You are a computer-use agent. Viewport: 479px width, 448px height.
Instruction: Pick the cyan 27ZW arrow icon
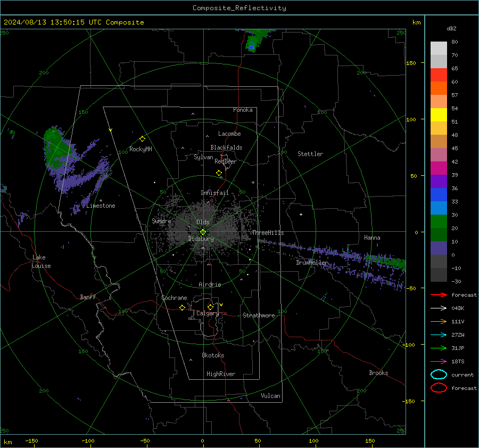439,335
